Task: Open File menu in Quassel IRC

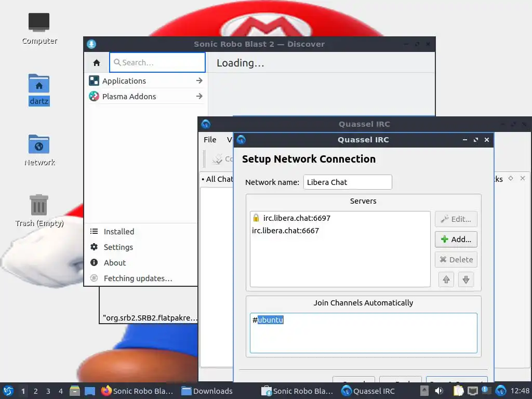Action: tap(210, 140)
